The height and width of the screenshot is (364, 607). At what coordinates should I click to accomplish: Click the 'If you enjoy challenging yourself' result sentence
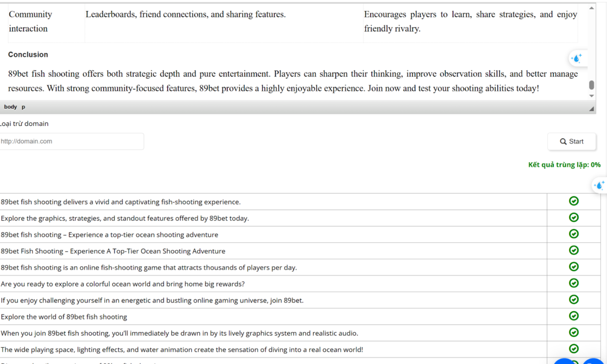pos(152,300)
